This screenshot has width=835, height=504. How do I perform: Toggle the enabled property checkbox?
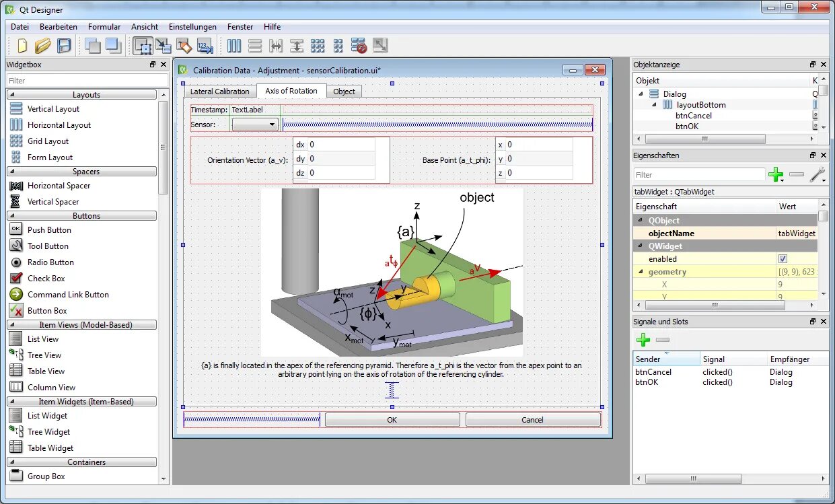point(783,259)
